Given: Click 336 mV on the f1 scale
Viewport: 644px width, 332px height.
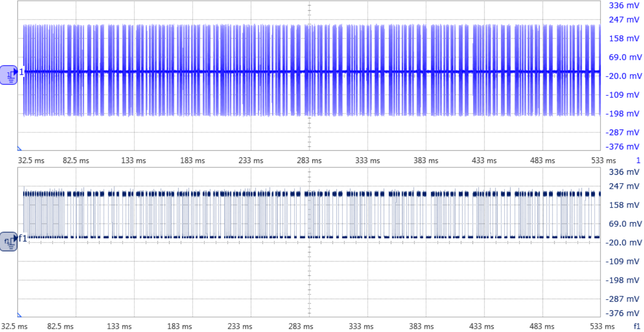Looking at the screenshot, I should 625,172.
